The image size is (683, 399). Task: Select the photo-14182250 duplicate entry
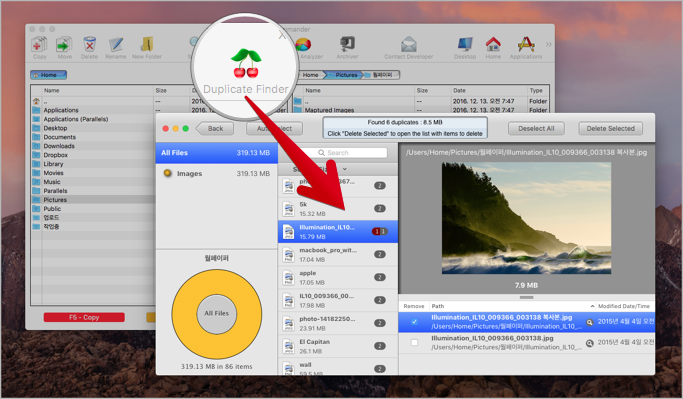click(338, 323)
